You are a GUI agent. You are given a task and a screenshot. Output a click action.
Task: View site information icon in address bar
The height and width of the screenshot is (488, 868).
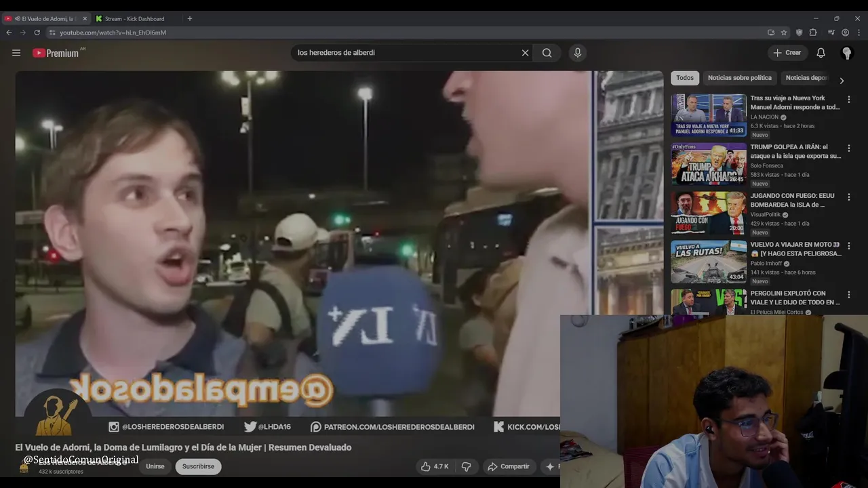coord(52,33)
